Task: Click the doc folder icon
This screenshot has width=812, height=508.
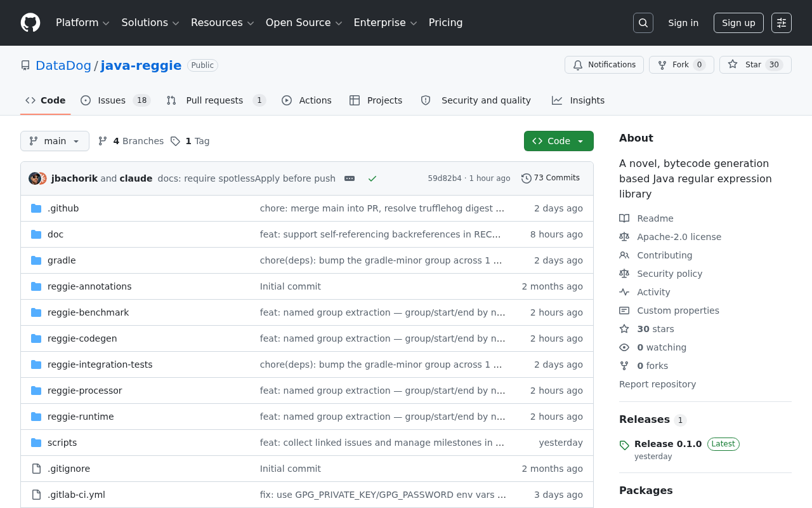Action: tap(36, 234)
